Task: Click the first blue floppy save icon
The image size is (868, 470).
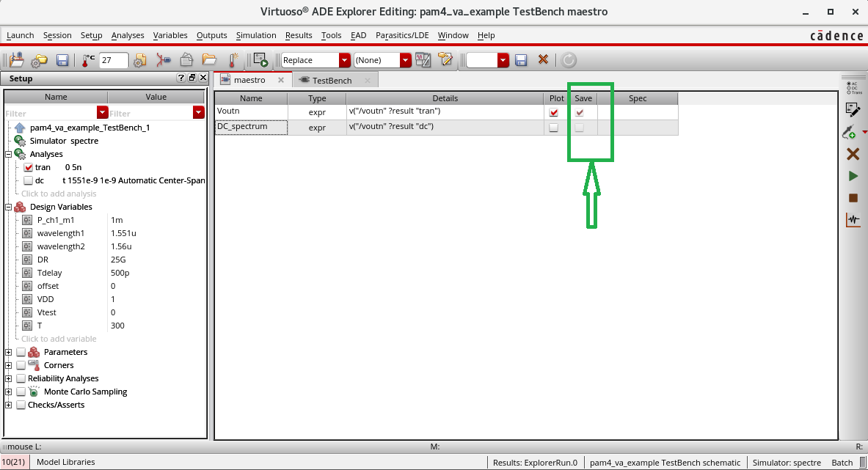Action: pyautogui.click(x=62, y=60)
